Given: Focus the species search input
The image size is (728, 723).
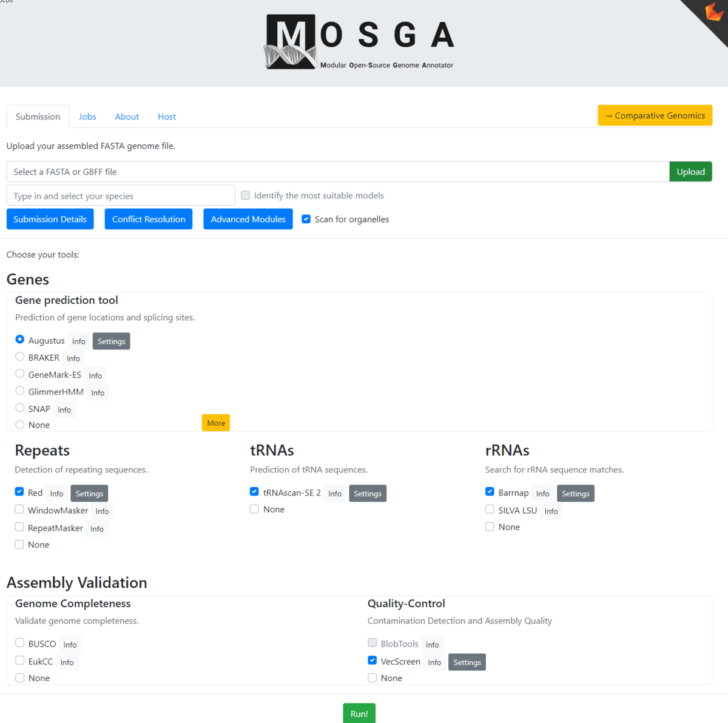Looking at the screenshot, I should pyautogui.click(x=121, y=195).
